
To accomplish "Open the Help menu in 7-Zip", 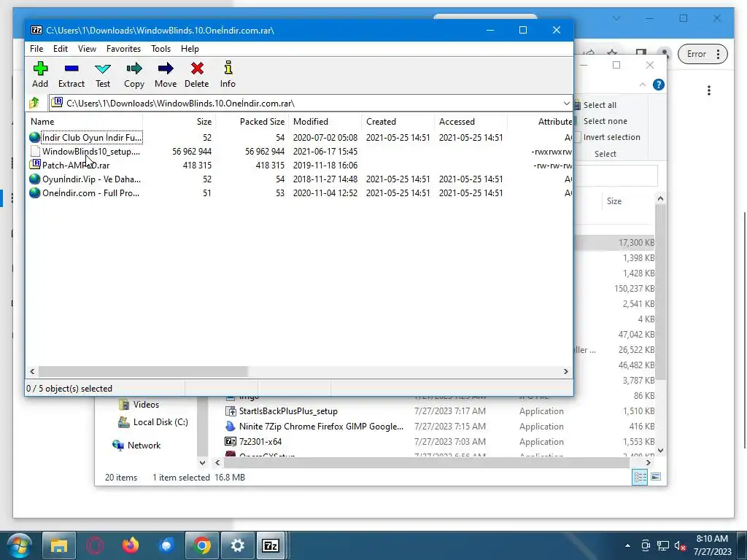I will coord(190,49).
